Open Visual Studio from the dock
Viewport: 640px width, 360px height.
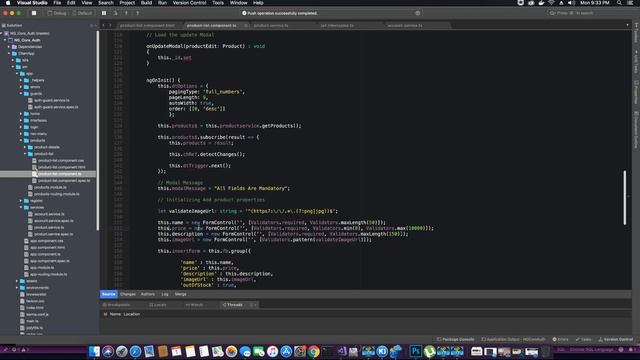tap(341, 351)
